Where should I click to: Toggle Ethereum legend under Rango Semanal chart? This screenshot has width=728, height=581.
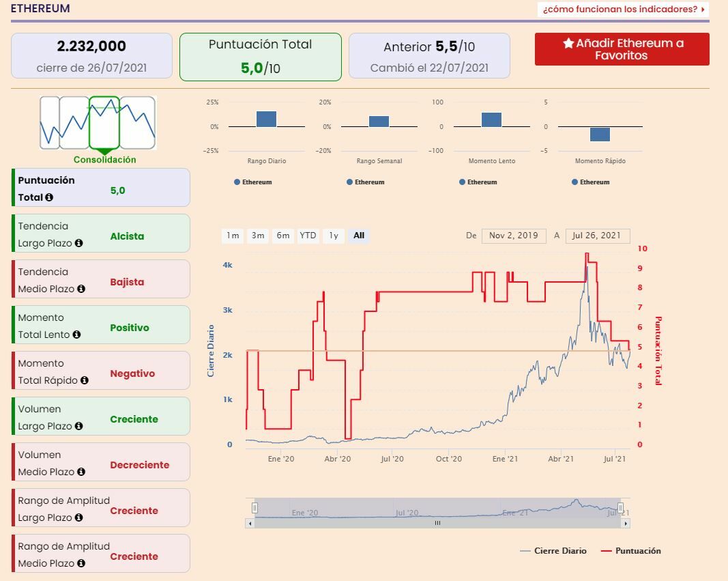click(x=366, y=182)
